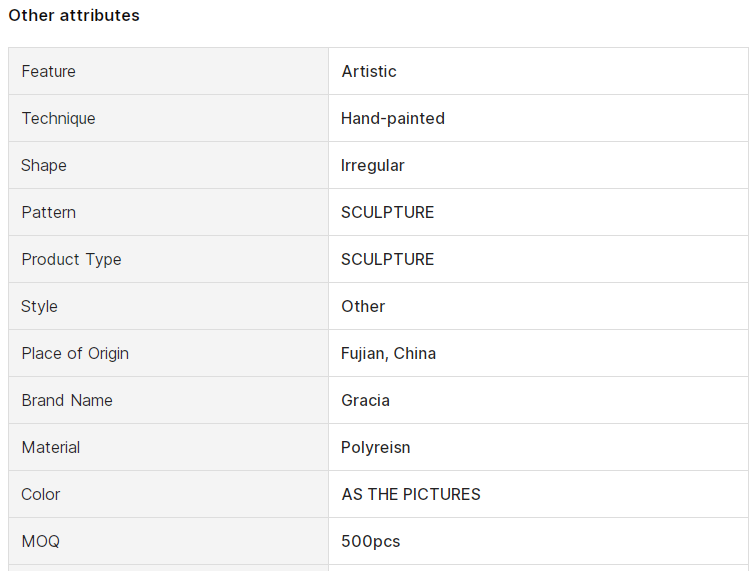Click the Other style value
The width and height of the screenshot is (752, 571).
point(363,306)
